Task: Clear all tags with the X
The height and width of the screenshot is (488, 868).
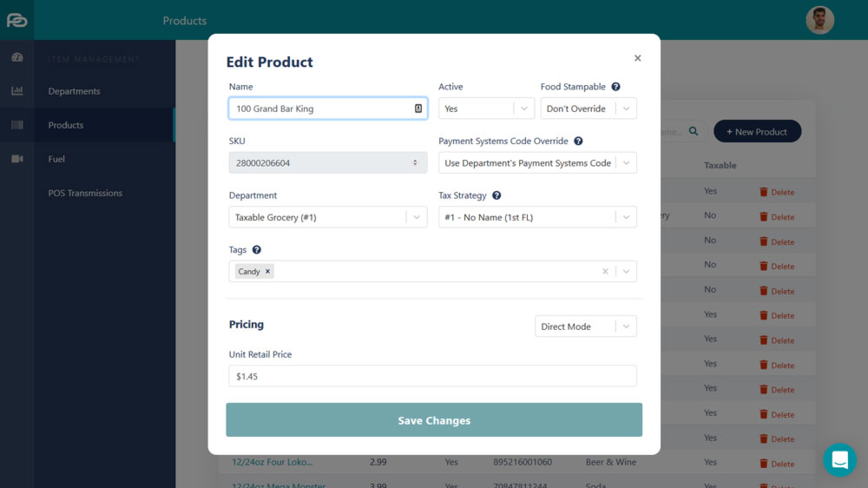Action: (605, 272)
